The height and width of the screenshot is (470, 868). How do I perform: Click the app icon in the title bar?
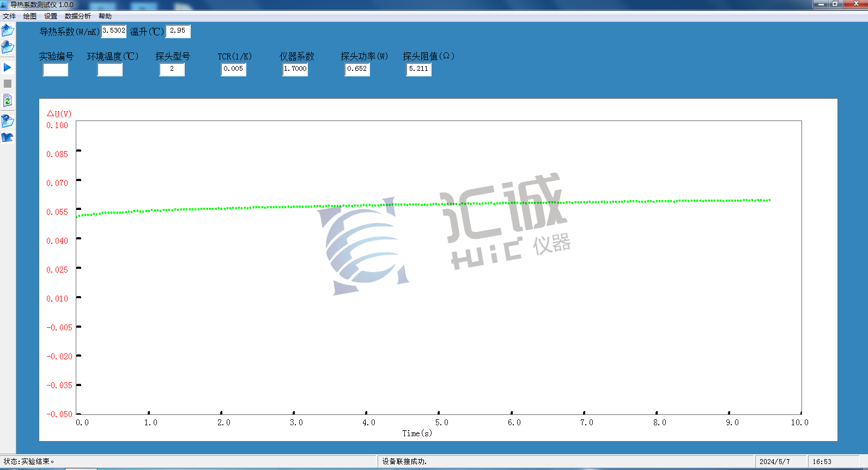pos(4,5)
